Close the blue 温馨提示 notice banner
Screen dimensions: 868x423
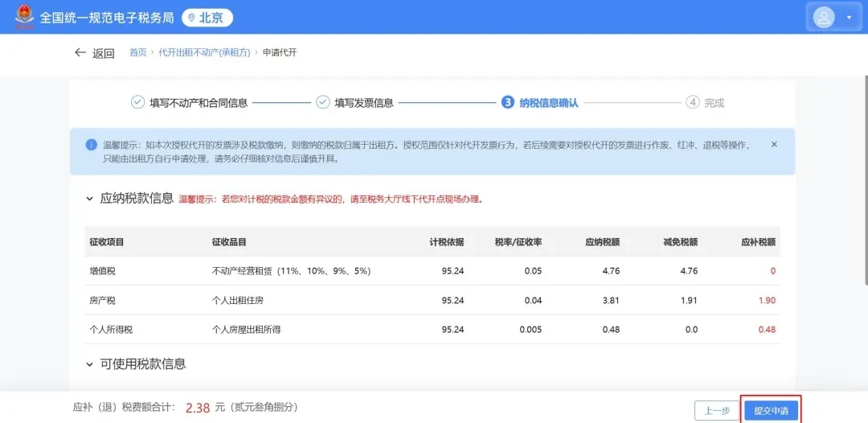[x=774, y=145]
